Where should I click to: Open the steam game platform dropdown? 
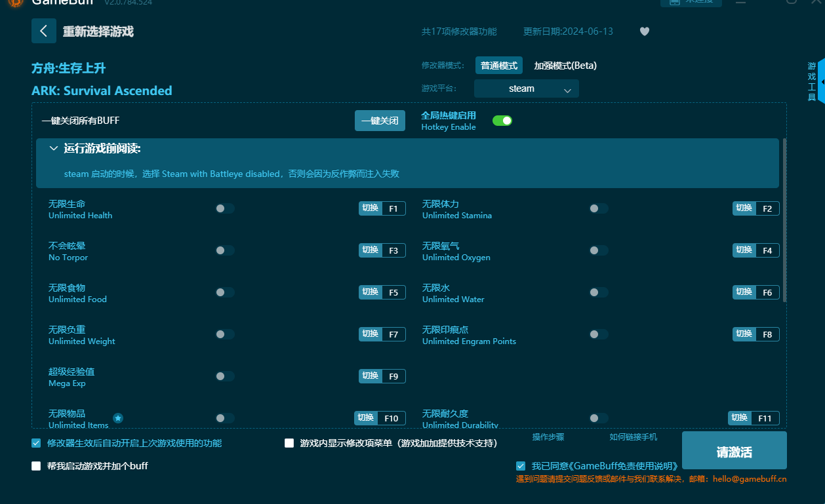point(526,88)
